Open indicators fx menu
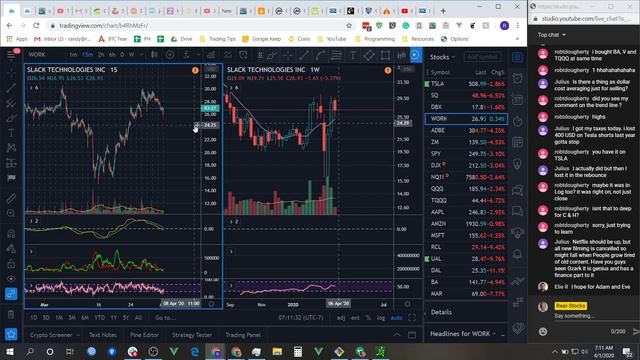Viewport: 640px width, 360px height. [187, 55]
